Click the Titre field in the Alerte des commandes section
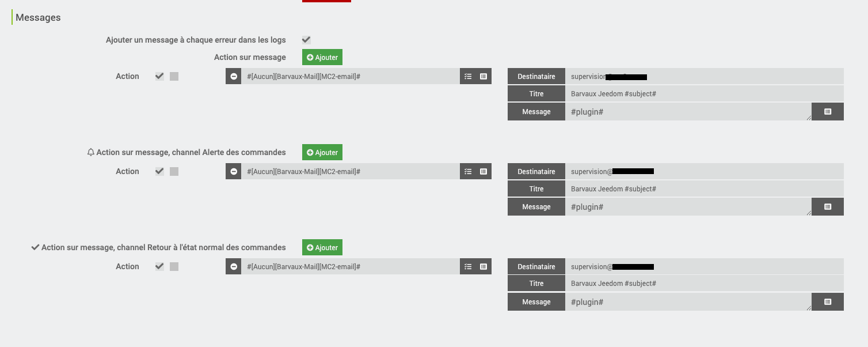The height and width of the screenshot is (347, 868). (704, 189)
